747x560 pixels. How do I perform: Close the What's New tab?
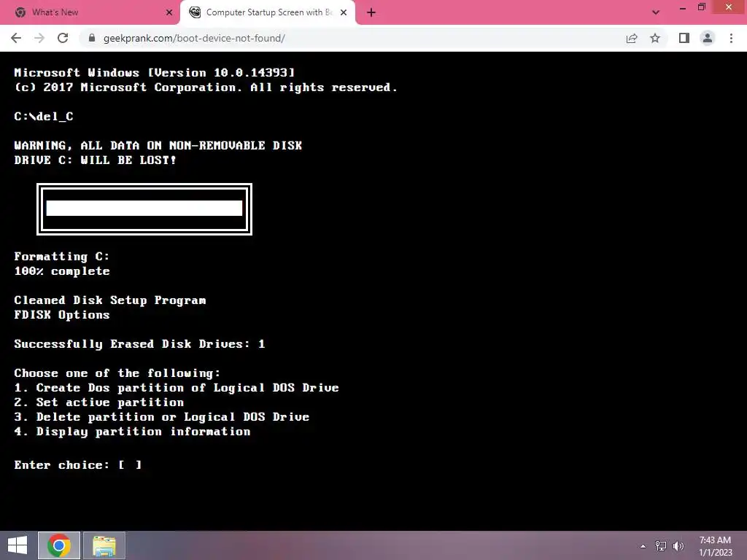point(169,13)
